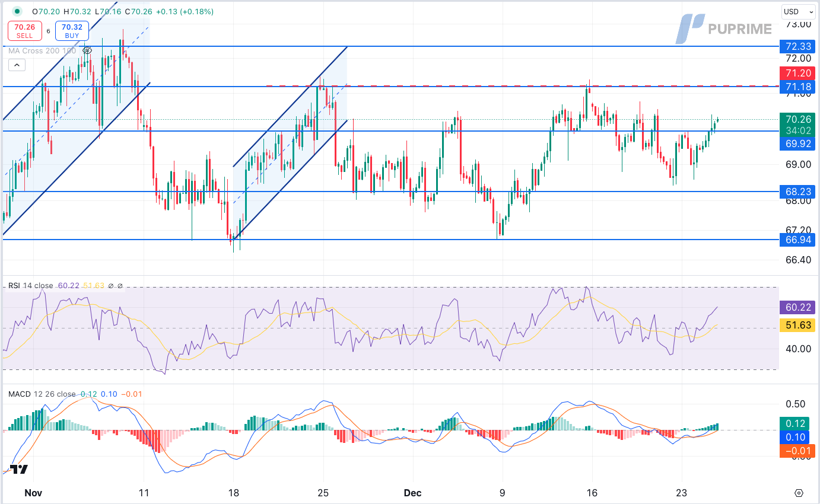Click the 70.32 BUY button
The width and height of the screenshot is (820, 504).
[x=72, y=31]
